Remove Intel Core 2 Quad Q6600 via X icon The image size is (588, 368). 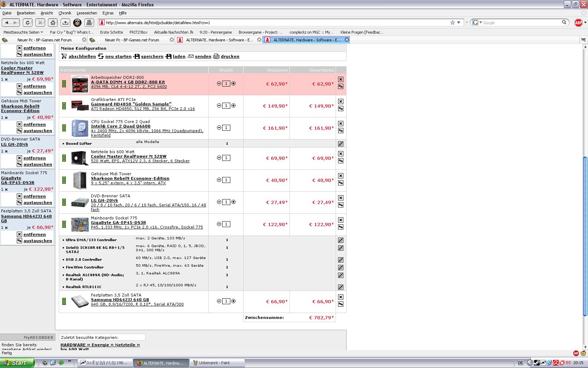341,124
